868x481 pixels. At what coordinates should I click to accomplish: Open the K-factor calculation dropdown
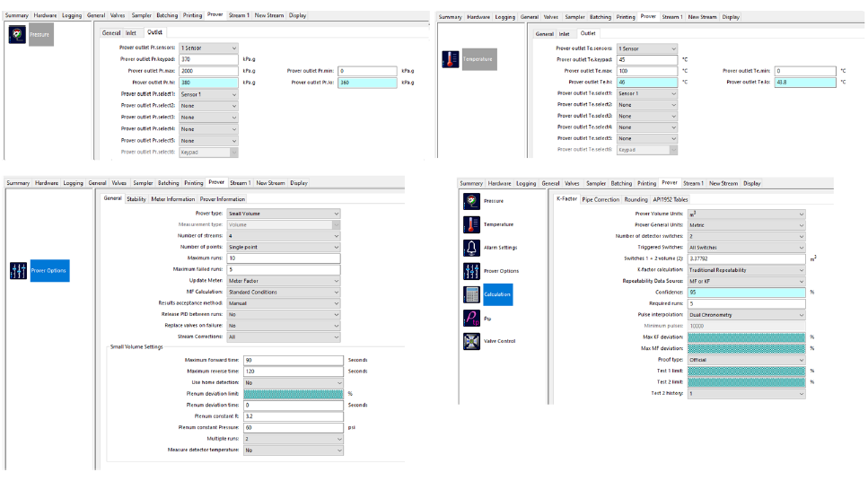(x=746, y=270)
